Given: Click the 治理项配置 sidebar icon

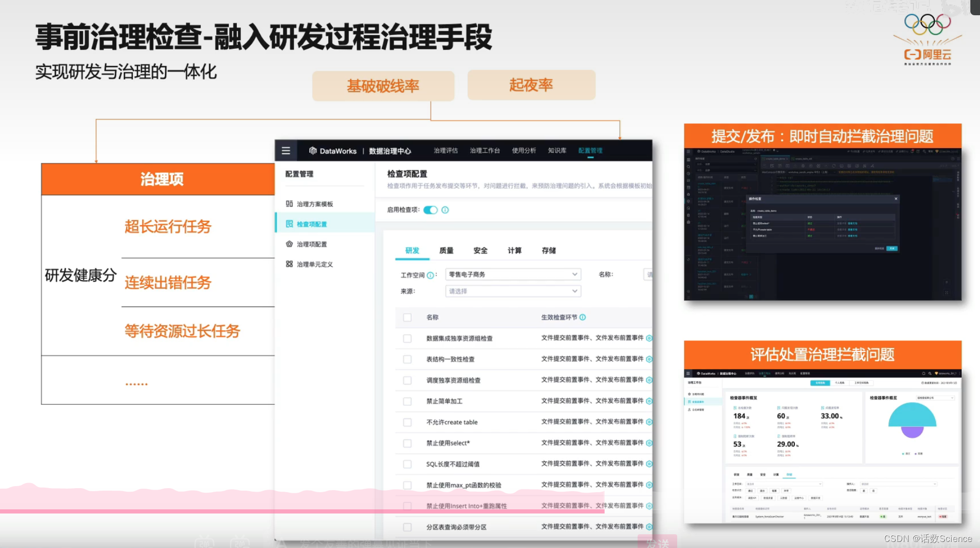Looking at the screenshot, I should (x=289, y=244).
